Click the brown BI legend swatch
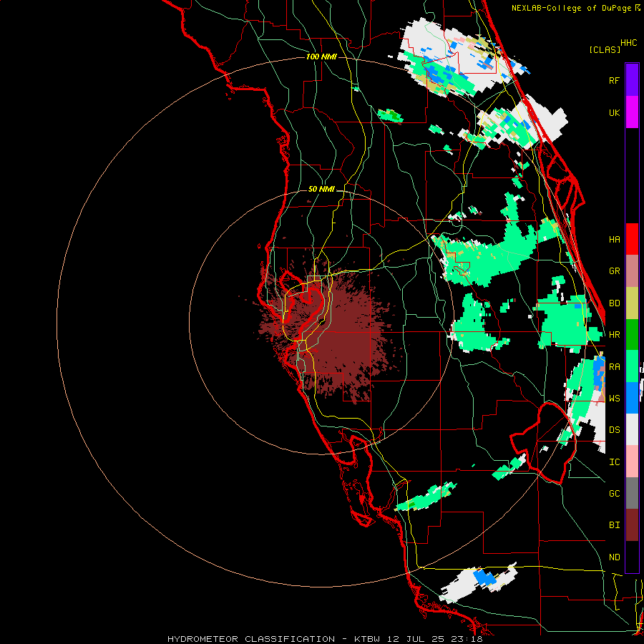 632,525
